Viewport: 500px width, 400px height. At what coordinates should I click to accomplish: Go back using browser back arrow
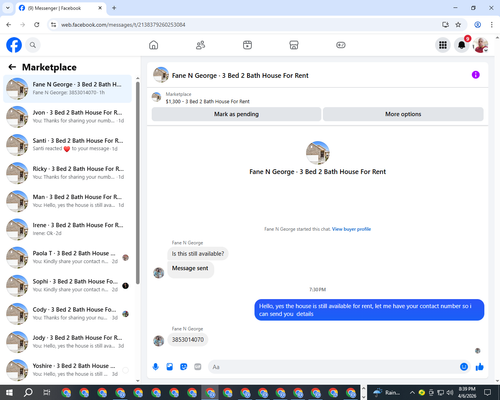[9, 25]
